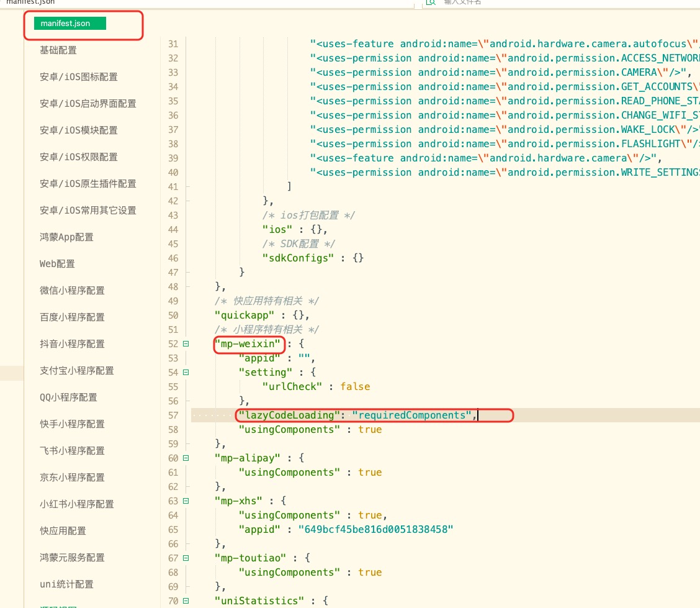Fold the mp-xhs section at line 63
The image size is (700, 608).
click(186, 501)
